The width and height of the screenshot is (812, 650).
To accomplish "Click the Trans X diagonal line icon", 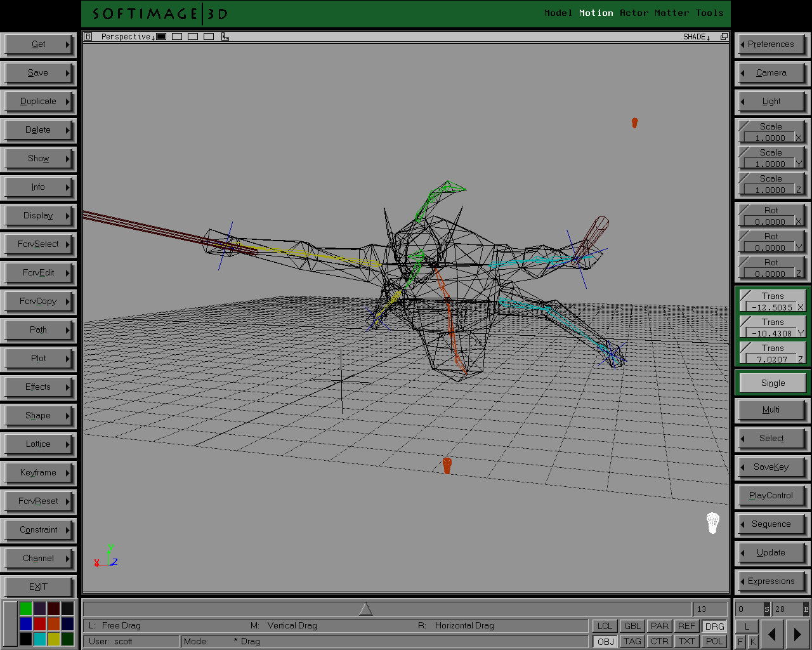I will (x=745, y=296).
